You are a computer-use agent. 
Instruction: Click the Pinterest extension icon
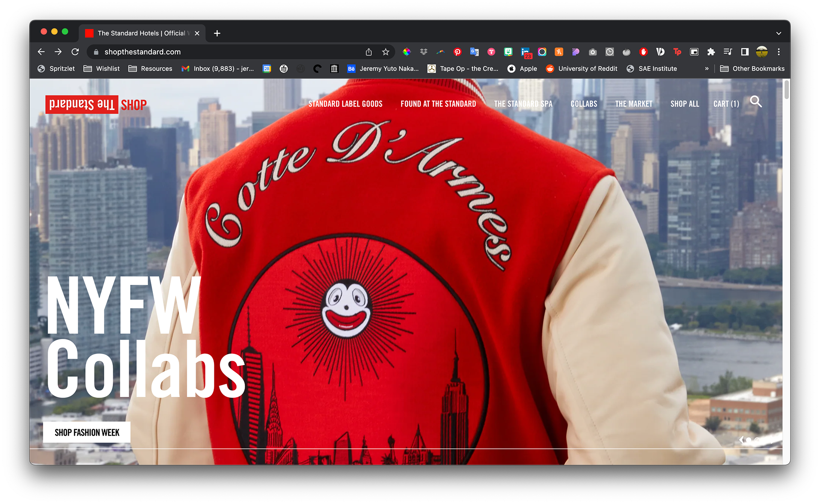(x=457, y=52)
